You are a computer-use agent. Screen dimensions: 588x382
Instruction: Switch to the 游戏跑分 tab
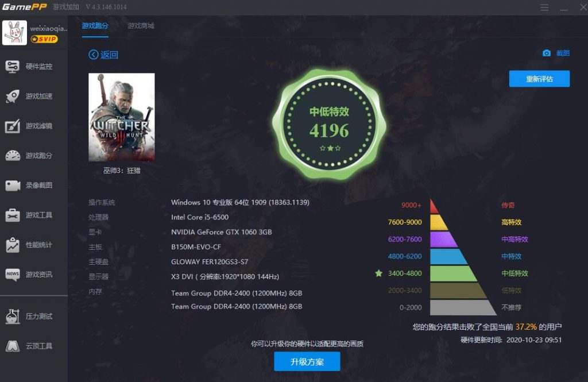click(95, 25)
